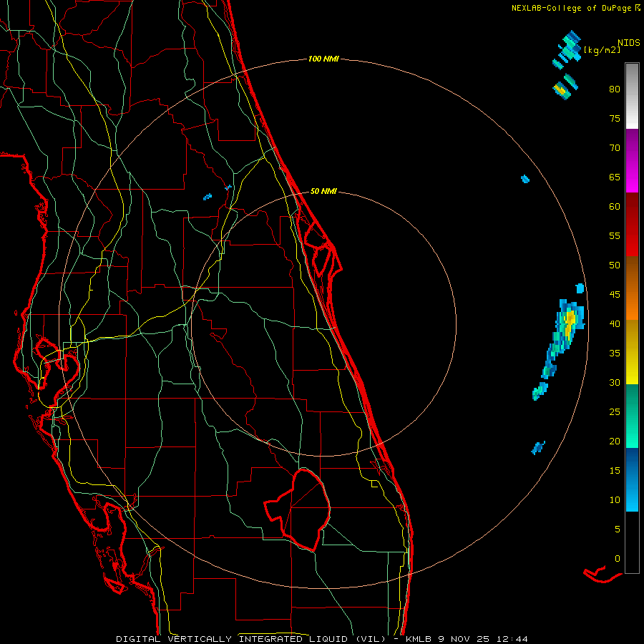The width and height of the screenshot is (644, 644).
Task: Click the 65 value on the color scale
Action: tap(615, 177)
